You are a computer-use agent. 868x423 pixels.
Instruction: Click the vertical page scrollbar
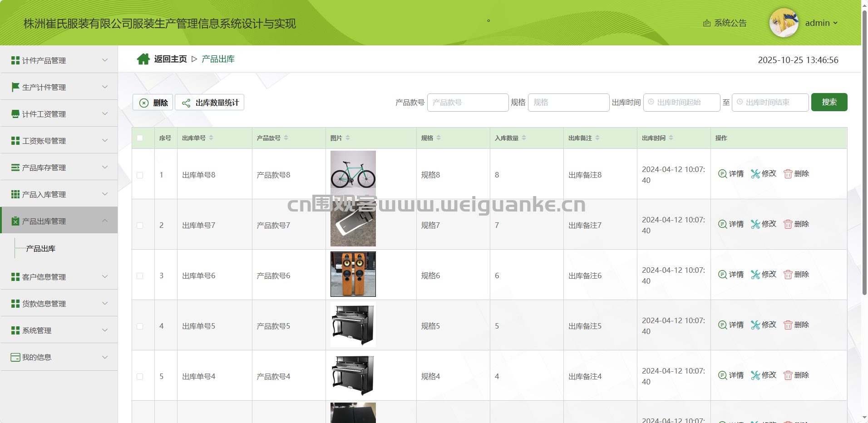coord(864,150)
